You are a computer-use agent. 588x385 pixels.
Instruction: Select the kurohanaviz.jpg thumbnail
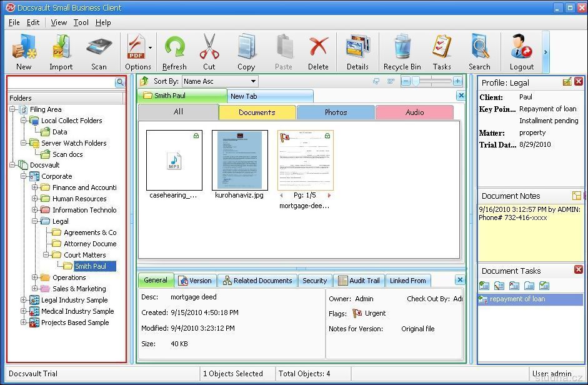coord(240,160)
